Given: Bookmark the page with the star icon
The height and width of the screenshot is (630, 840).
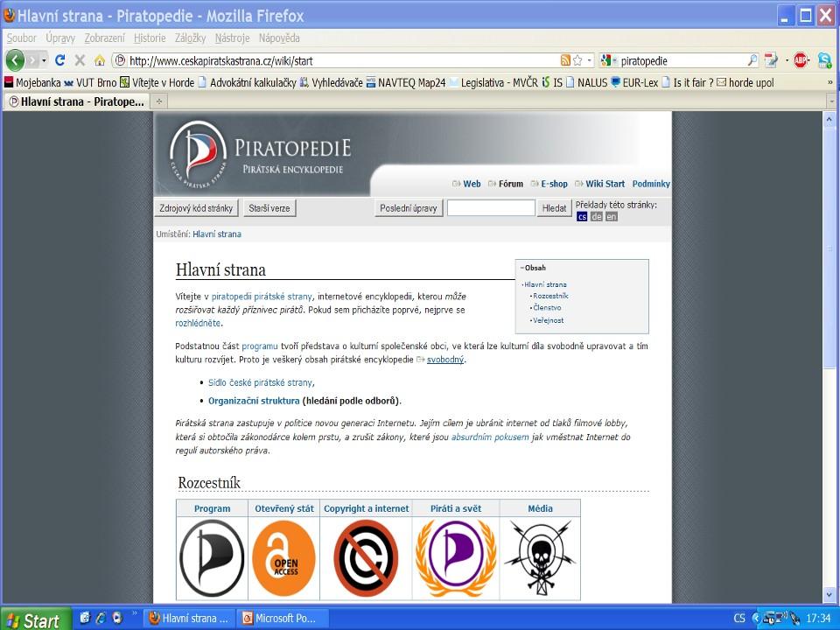Looking at the screenshot, I should tap(577, 60).
